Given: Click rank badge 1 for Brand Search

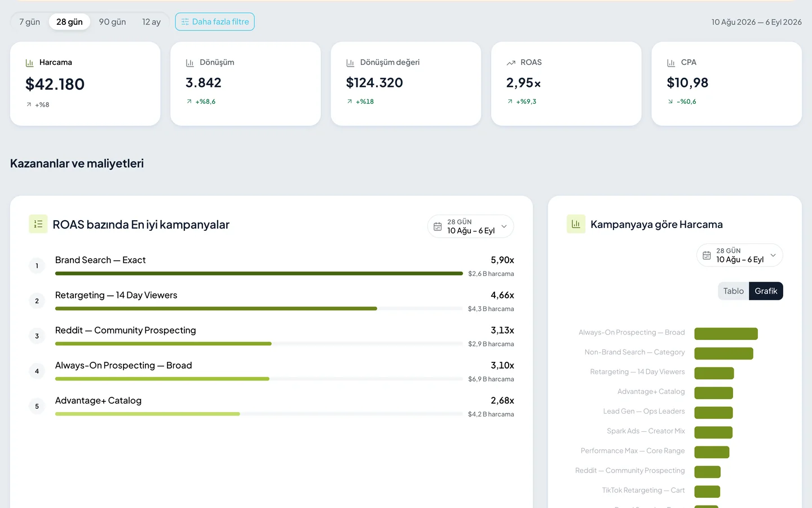Looking at the screenshot, I should coord(37,266).
